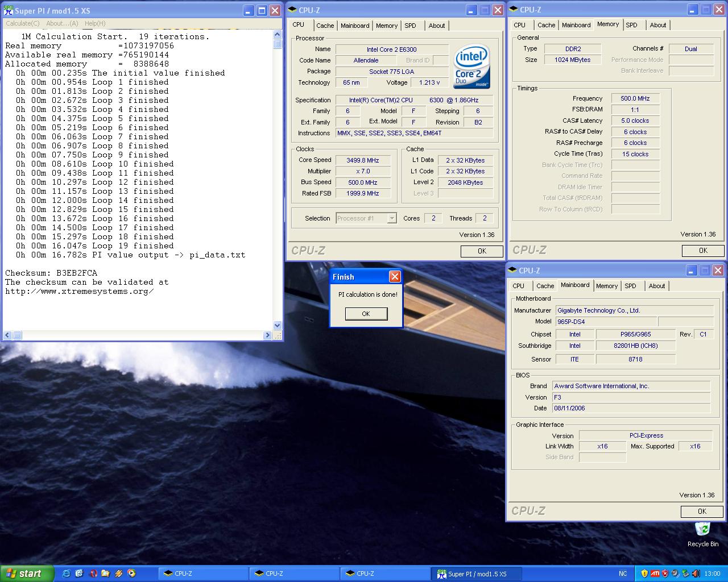The image size is (728, 582).
Task: Click the taskbar clock showing 13:00
Action: [712, 573]
